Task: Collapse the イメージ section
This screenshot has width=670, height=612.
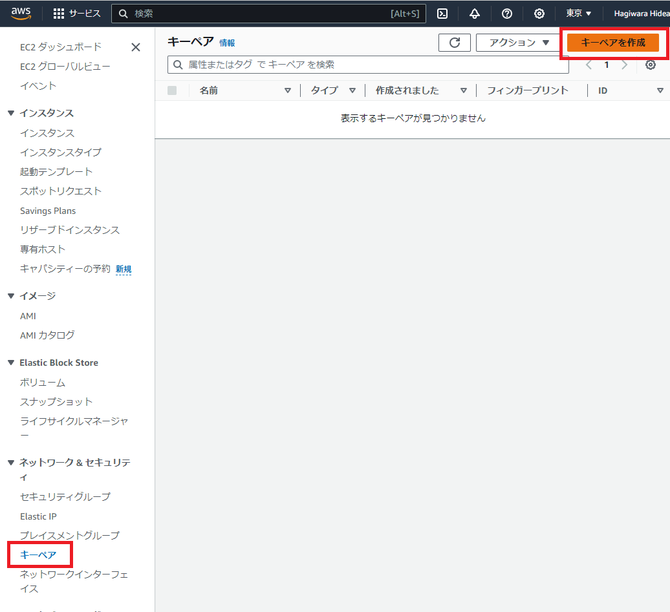Action: click(x=11, y=296)
